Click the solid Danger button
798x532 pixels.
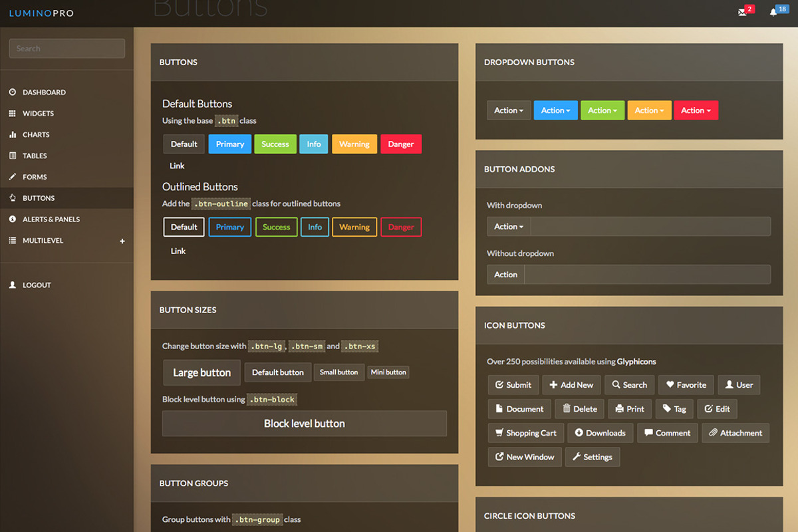pyautogui.click(x=401, y=144)
